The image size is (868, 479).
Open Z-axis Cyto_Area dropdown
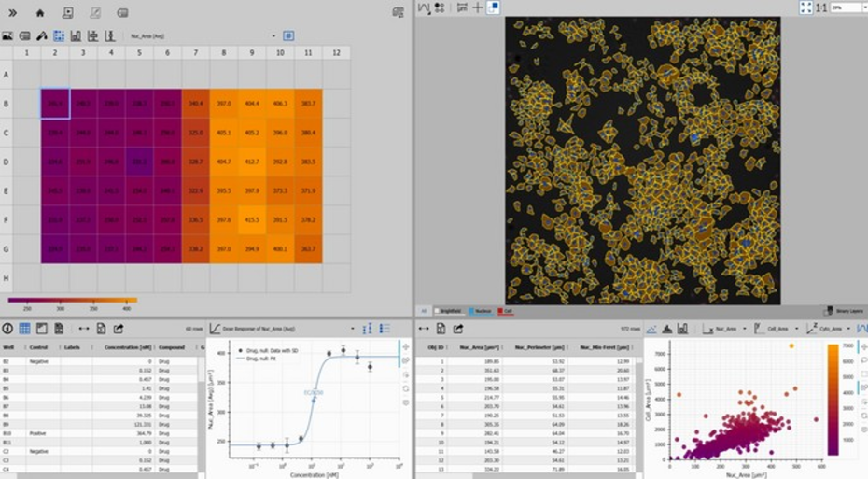[x=828, y=329]
